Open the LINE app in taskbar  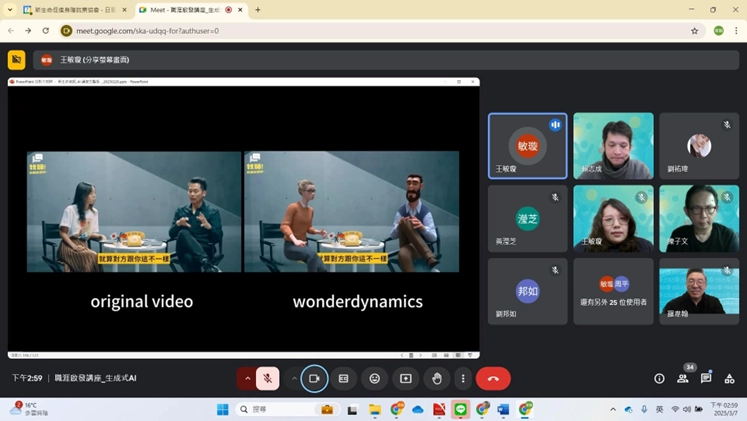460,409
